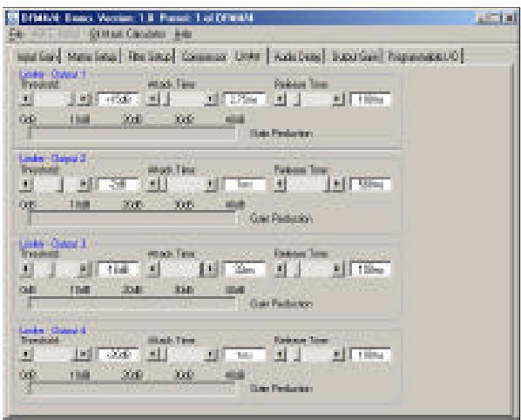The height and width of the screenshot is (420, 521).
Task: Click the Output 3 Attack Time value field
Action: pos(245,269)
